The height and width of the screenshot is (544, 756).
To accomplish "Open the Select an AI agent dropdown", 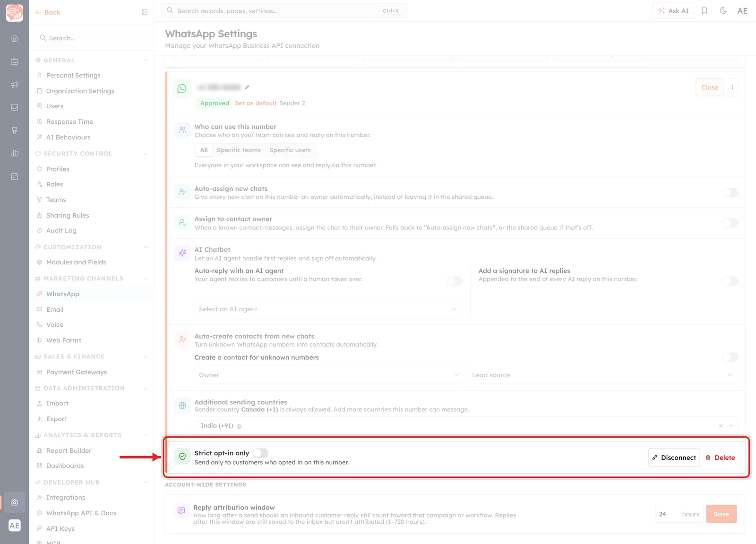I will (328, 309).
